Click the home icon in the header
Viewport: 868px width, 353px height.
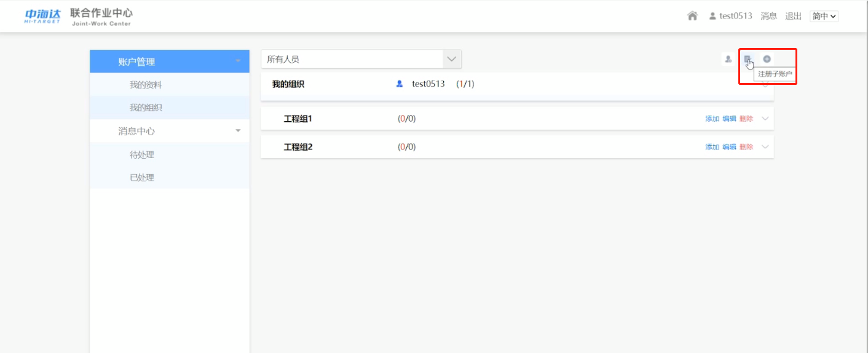692,16
